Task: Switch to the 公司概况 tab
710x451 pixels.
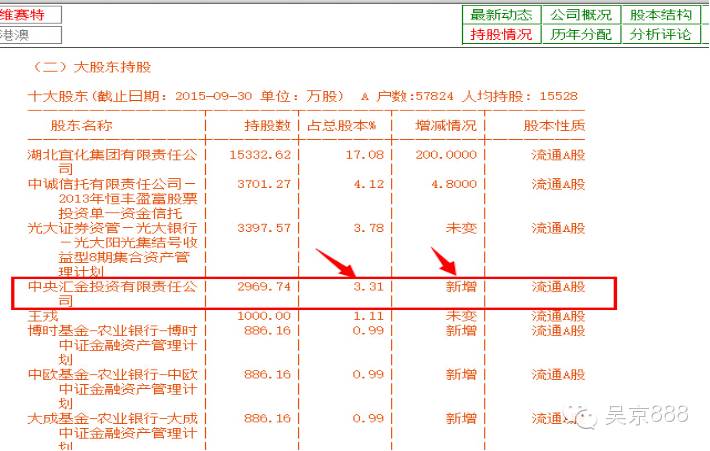Action: [x=581, y=14]
